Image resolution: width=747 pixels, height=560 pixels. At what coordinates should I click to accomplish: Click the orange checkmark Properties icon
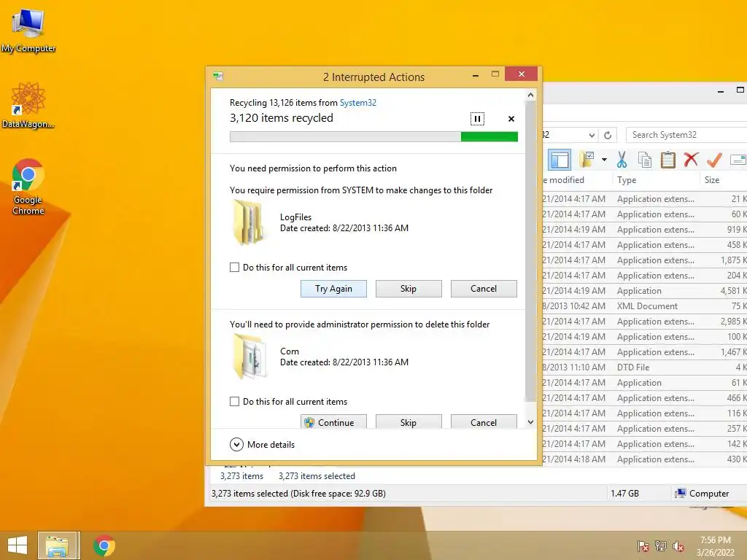(x=714, y=160)
